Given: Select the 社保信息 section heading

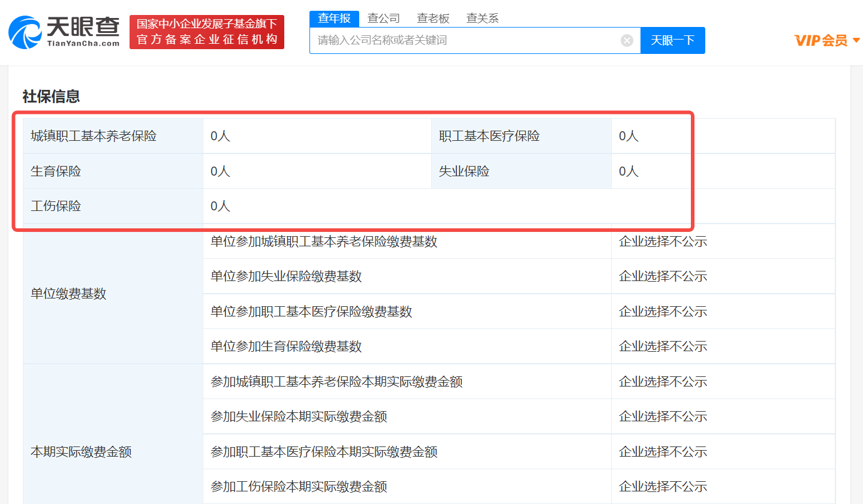Looking at the screenshot, I should click(51, 96).
